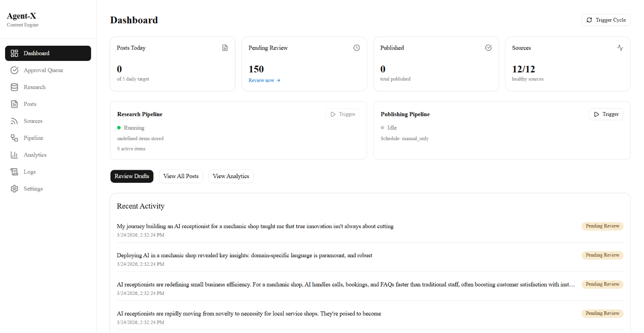Open activity 'AI receptionists are rapidly moving from novelty'
644x333 pixels.
249,314
